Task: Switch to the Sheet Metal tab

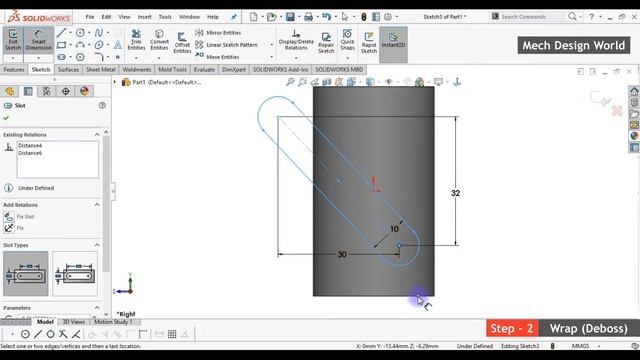Action: pyautogui.click(x=100, y=69)
